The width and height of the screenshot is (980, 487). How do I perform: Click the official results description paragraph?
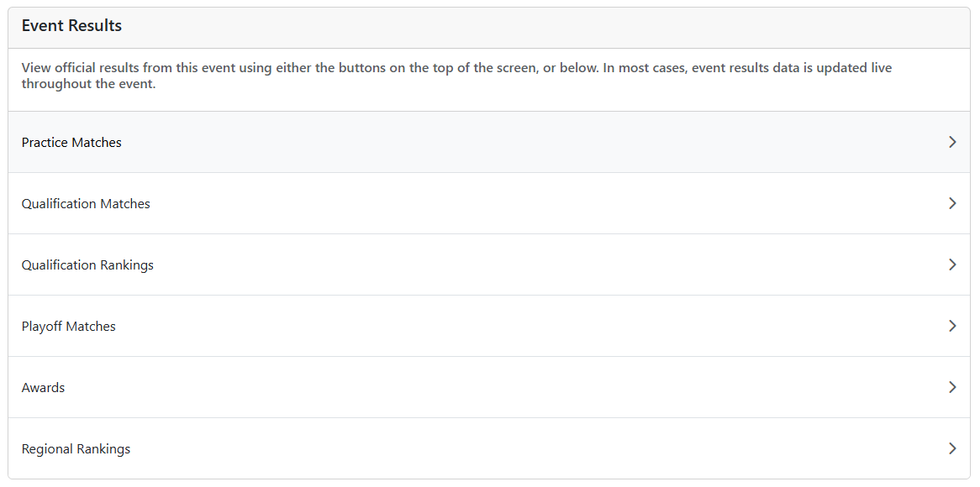pyautogui.click(x=456, y=76)
